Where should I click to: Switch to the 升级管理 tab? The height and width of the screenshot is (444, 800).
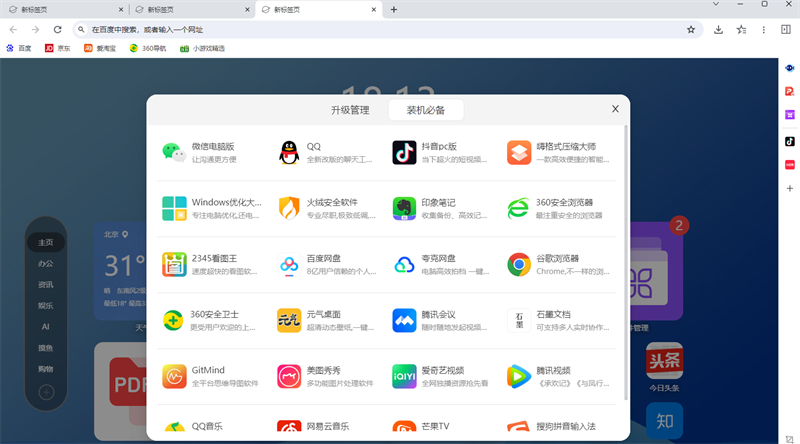point(350,110)
